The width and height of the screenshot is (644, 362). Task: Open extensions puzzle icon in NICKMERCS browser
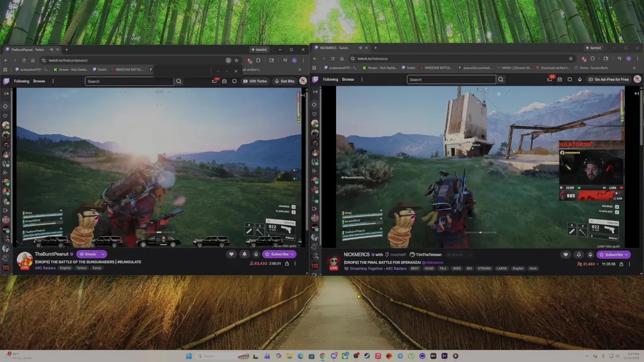point(592,58)
